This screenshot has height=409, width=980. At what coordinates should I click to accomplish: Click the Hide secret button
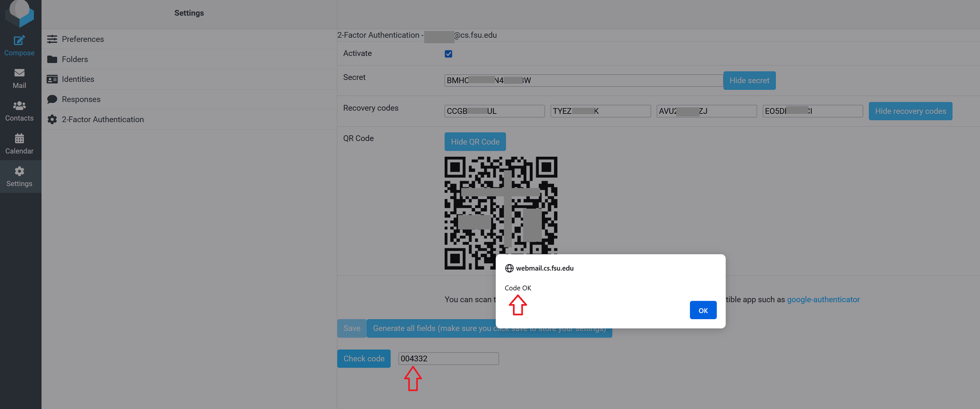tap(749, 81)
